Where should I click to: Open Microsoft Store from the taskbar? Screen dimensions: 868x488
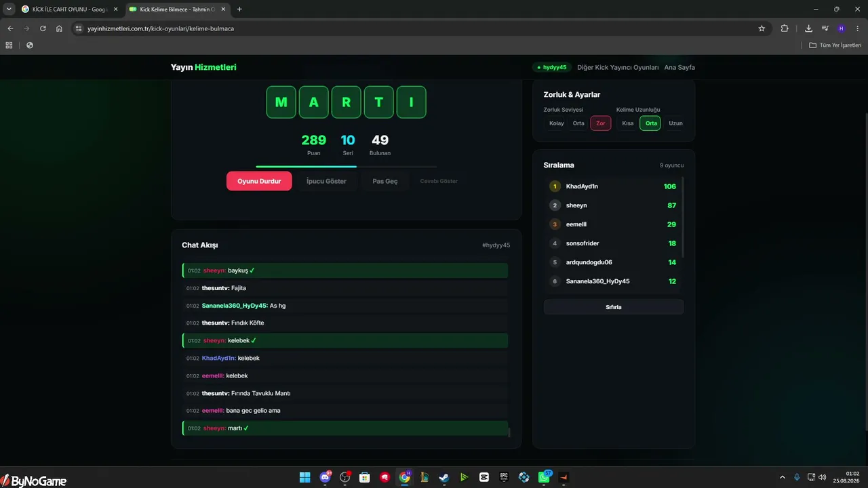(364, 477)
